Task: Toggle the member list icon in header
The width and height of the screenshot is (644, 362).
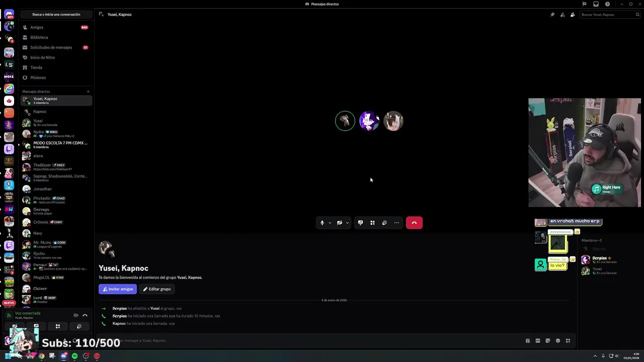Action: (x=573, y=15)
